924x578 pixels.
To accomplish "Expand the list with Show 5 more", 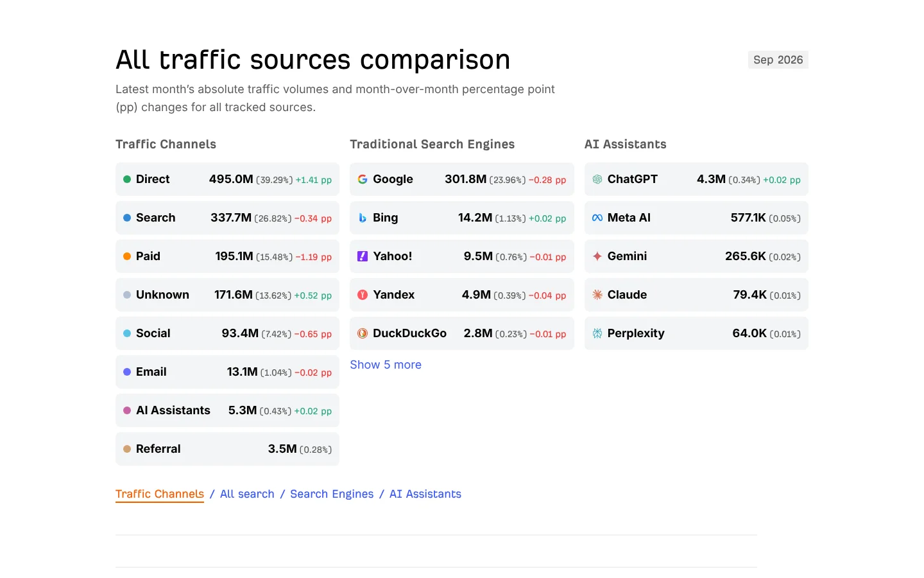I will click(x=386, y=365).
